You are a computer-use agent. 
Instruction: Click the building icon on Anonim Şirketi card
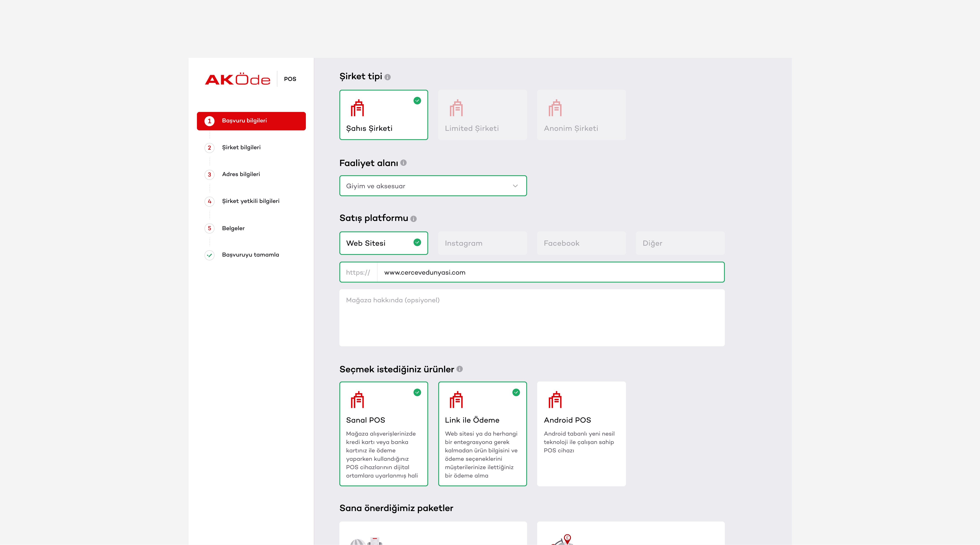tap(555, 108)
